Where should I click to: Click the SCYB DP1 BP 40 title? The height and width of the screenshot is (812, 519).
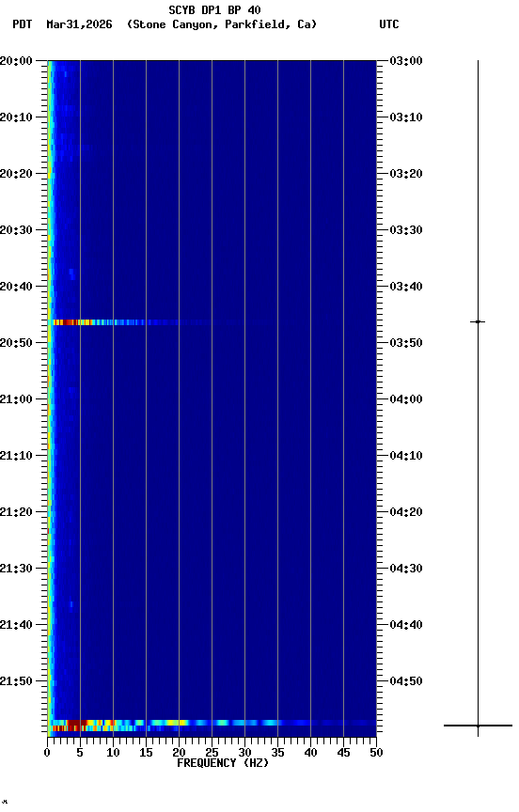pos(214,9)
